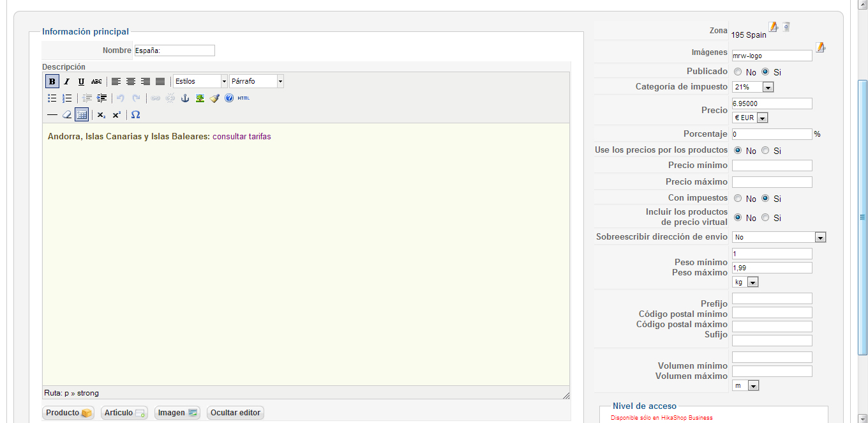This screenshot has width=868, height=423.
Task: Select Si for Use los precios por los productos
Action: (765, 151)
